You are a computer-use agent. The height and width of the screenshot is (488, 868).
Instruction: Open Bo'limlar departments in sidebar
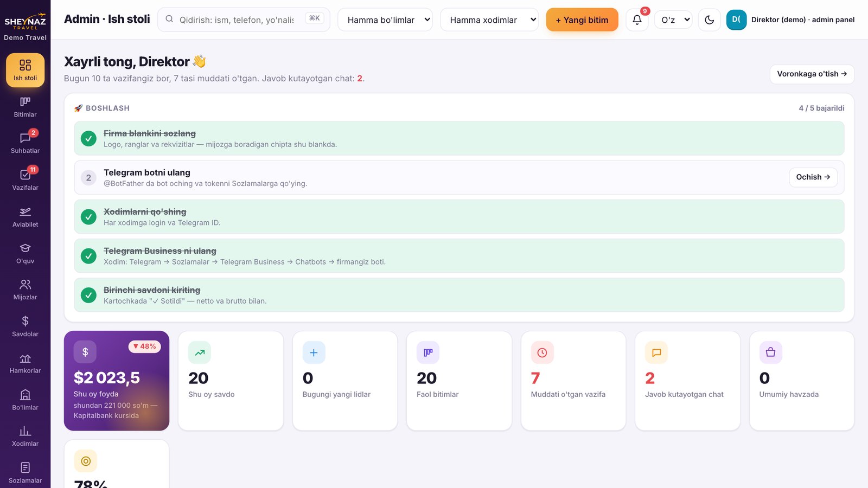25,400
